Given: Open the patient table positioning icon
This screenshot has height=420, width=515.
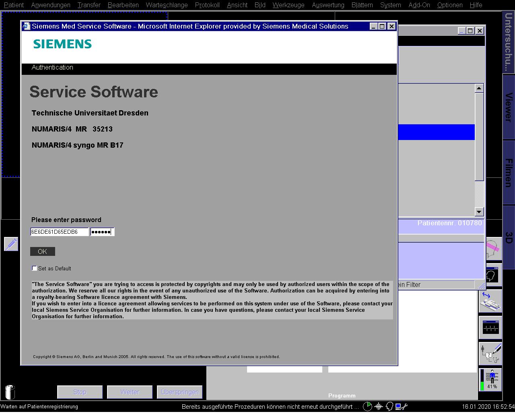Looking at the screenshot, I should pyautogui.click(x=490, y=301).
